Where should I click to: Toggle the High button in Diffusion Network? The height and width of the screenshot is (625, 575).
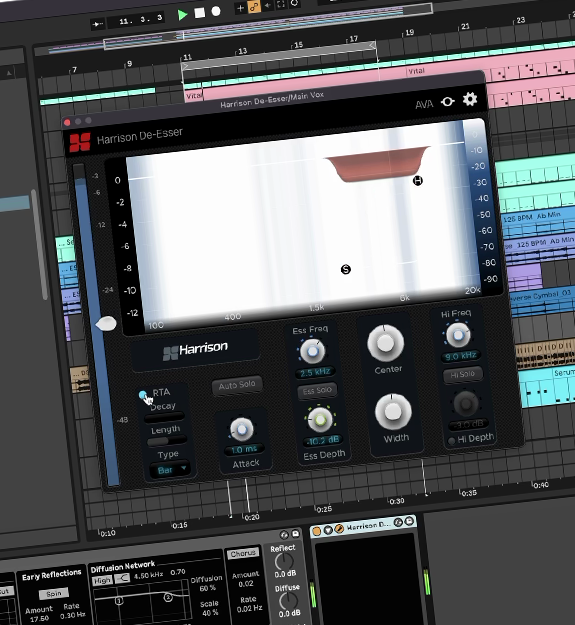click(102, 580)
